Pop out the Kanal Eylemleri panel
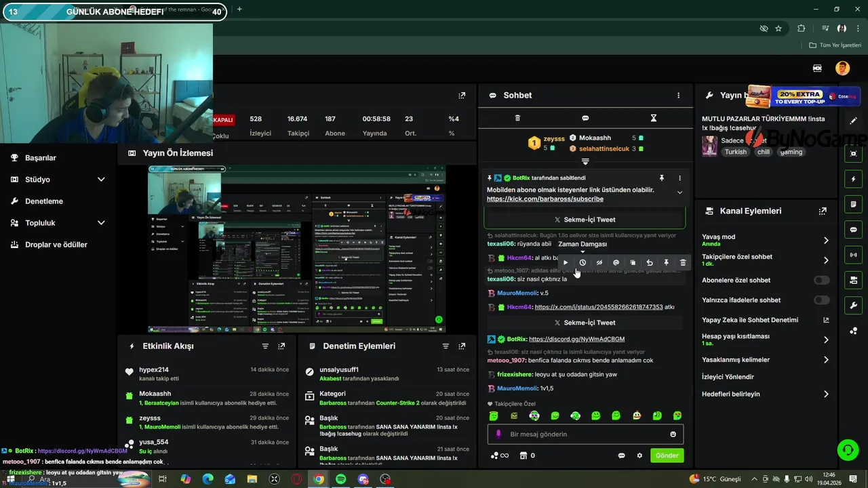 tap(823, 211)
